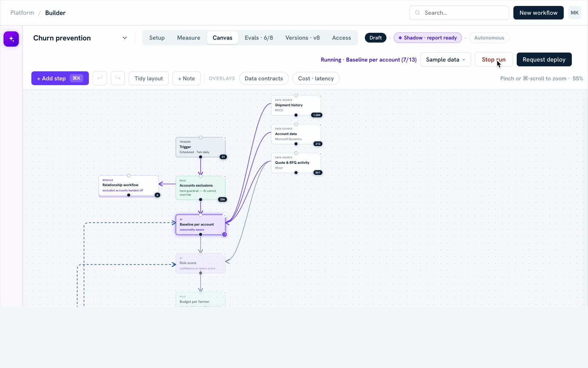Open the Evals · 6/8 tab
The height and width of the screenshot is (368, 588).
(259, 38)
